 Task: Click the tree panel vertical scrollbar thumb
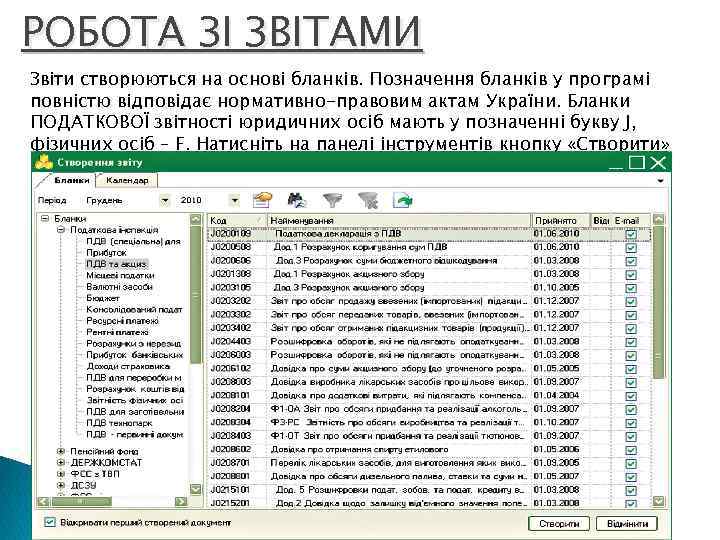(196, 294)
